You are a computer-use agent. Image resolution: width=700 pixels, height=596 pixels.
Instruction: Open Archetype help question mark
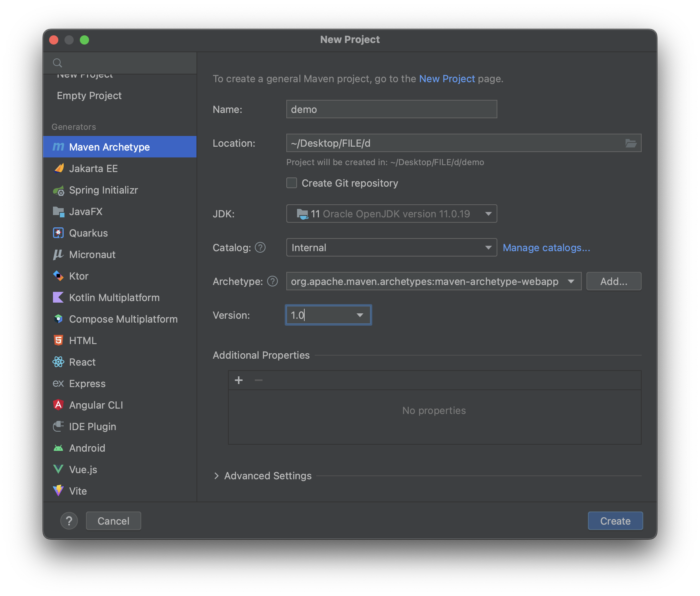tap(272, 281)
